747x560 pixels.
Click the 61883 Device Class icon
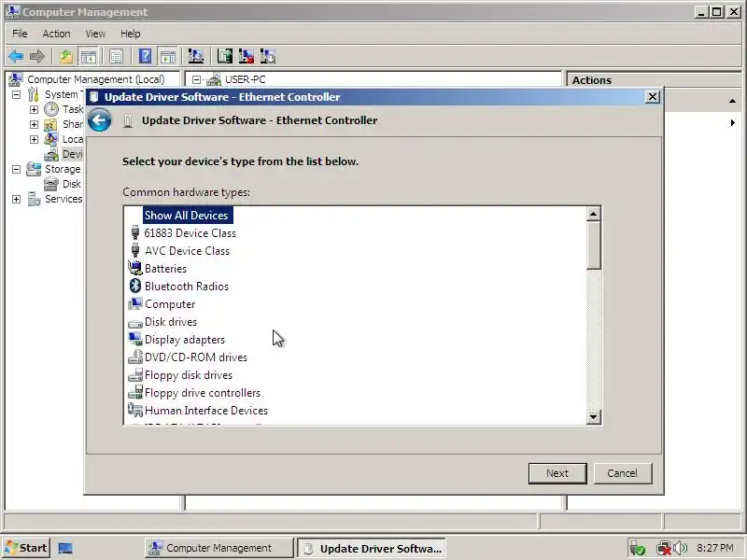pos(135,232)
